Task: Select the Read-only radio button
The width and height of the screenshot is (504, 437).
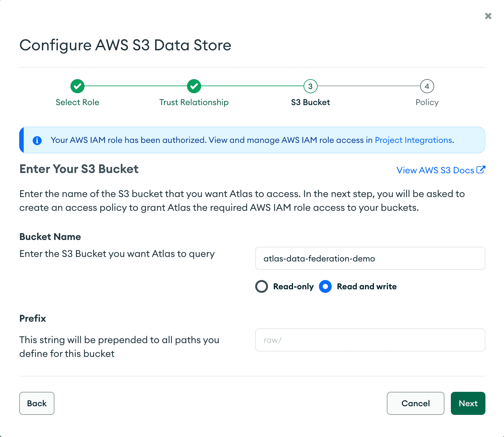Action: (x=262, y=286)
